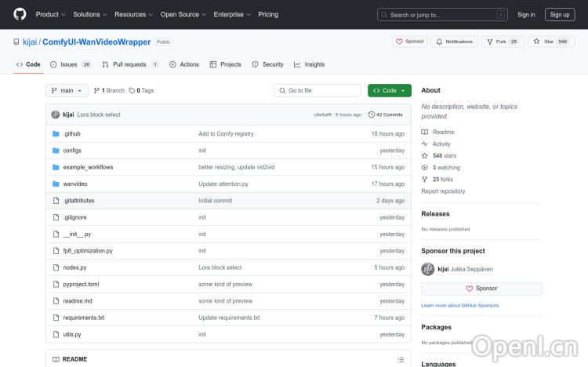Click the Sign up button
Image resolution: width=588 pixels, height=367 pixels.
tap(560, 14)
